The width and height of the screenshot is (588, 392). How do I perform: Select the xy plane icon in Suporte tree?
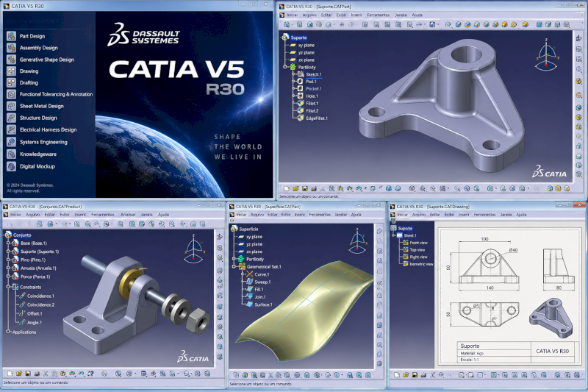coord(293,45)
